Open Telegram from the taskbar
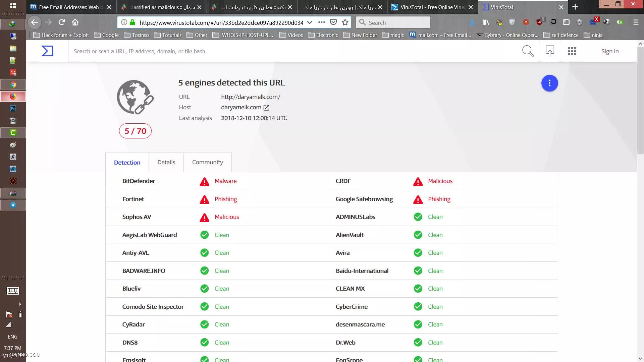The width and height of the screenshot is (644, 362). pyautogui.click(x=13, y=205)
